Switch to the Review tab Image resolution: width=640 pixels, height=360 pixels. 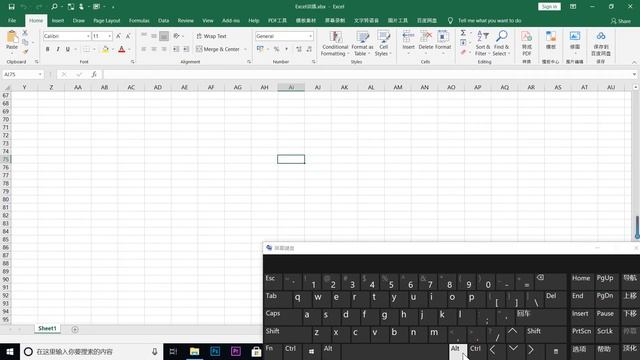point(185,20)
